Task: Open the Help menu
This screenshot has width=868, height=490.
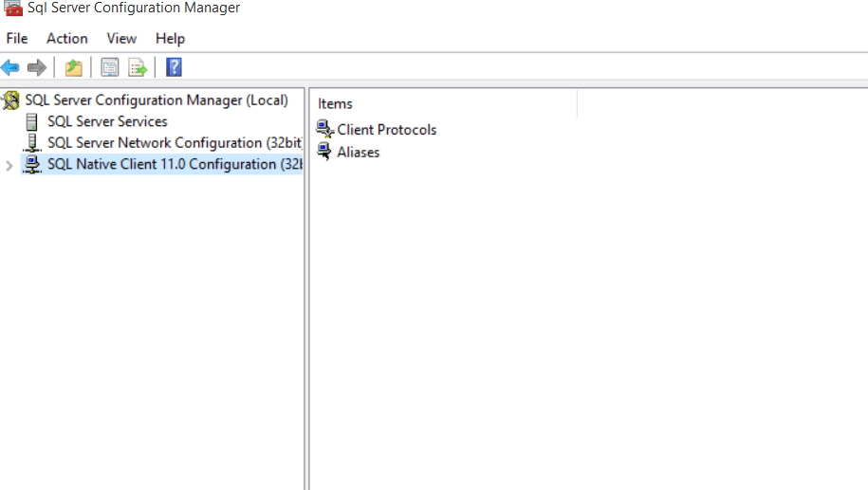Action: (170, 39)
